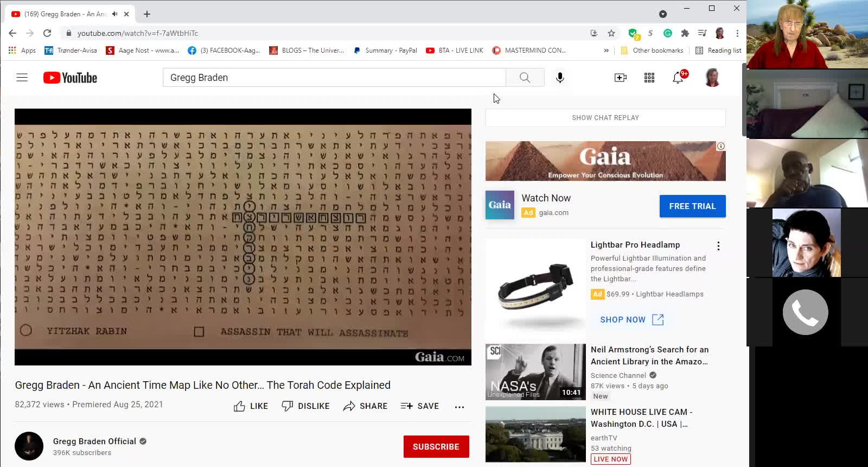868x467 pixels.
Task: Open the FACEBOOK-Aag bookmark
Action: coord(224,51)
